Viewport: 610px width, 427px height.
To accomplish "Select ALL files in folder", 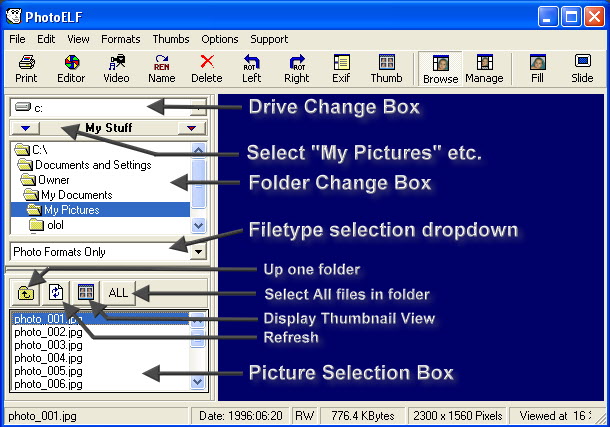I will click(x=118, y=292).
